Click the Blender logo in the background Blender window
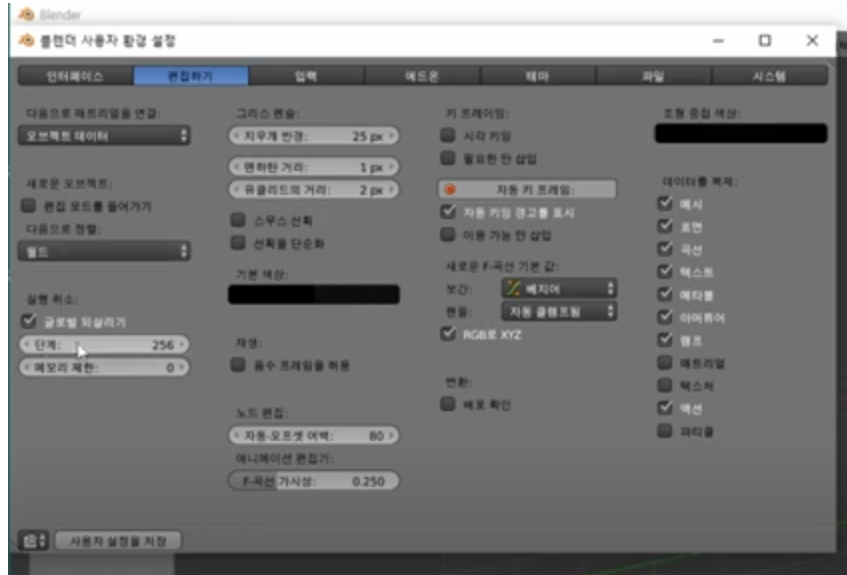The width and height of the screenshot is (847, 575). click(26, 14)
